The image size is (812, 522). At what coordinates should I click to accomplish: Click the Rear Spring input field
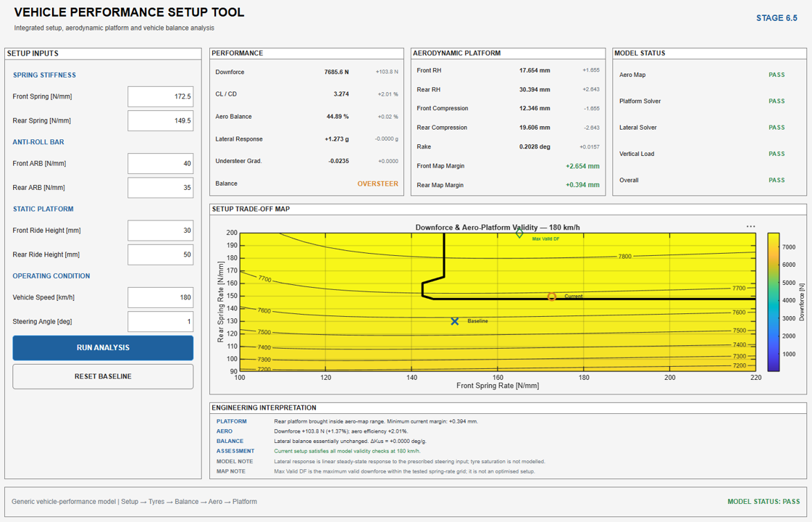pos(161,121)
